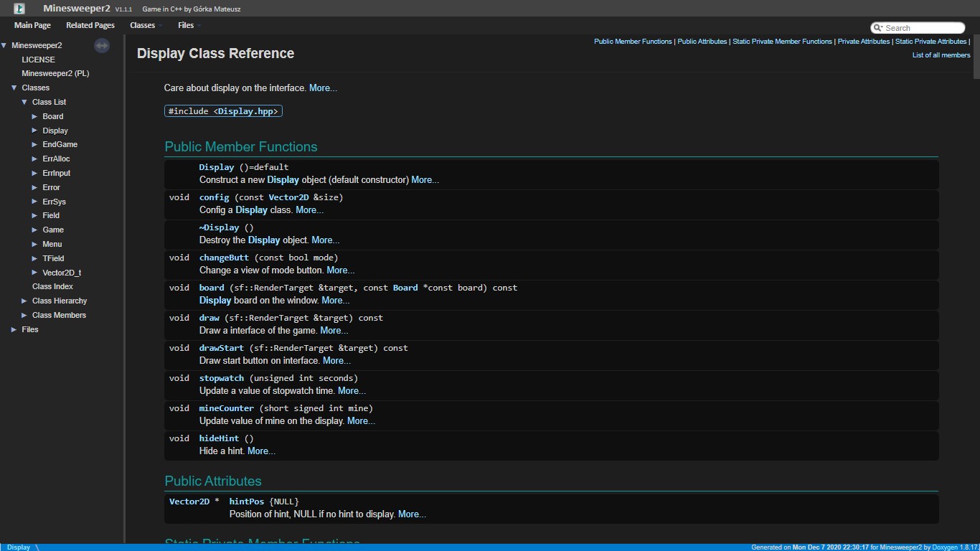Open the Main Page tab
The image size is (980, 551).
point(32,25)
